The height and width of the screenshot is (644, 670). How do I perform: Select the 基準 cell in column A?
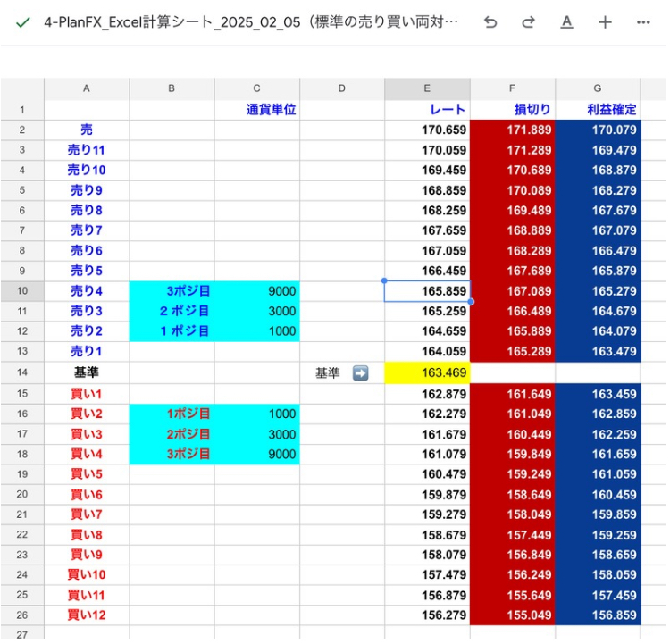[x=87, y=372]
